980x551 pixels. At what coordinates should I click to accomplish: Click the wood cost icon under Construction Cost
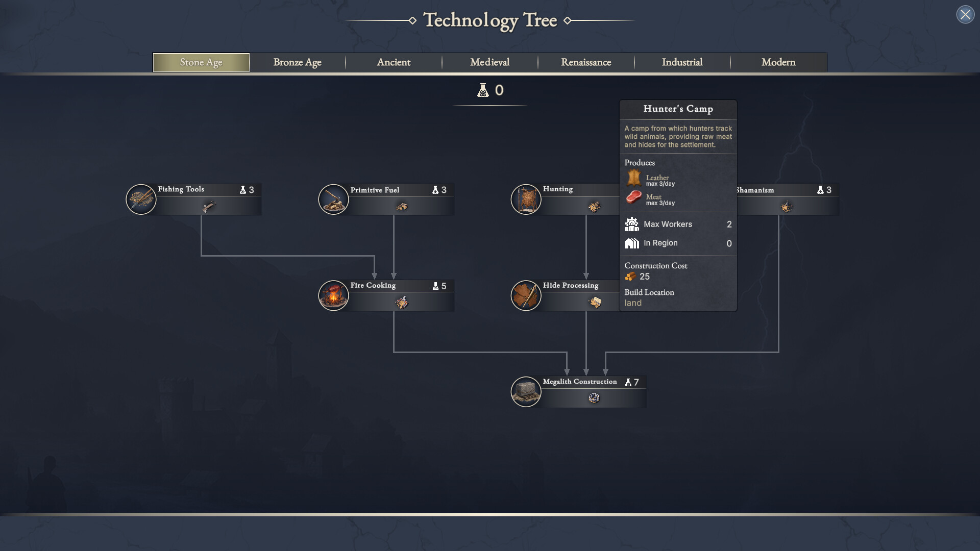pos(630,277)
